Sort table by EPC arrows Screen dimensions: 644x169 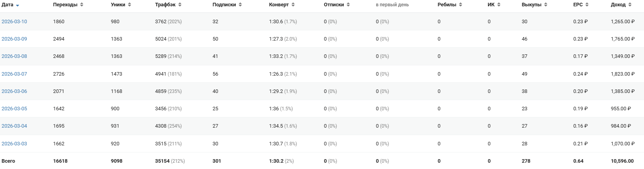tap(587, 5)
